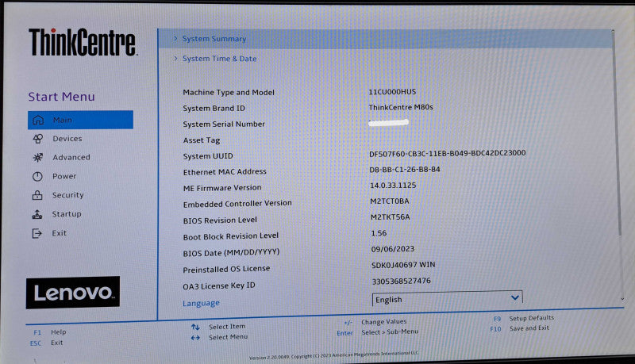This screenshot has width=635, height=364.
Task: Click the Advanced gear icon
Action: [x=37, y=157]
